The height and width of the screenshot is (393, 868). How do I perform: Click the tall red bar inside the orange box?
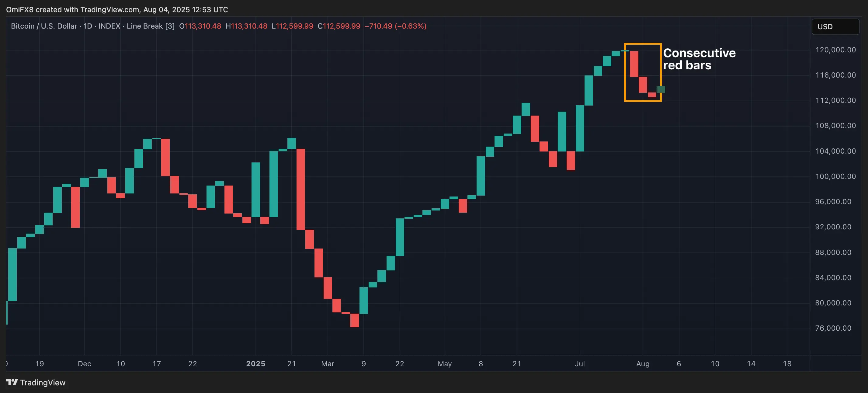coord(635,64)
